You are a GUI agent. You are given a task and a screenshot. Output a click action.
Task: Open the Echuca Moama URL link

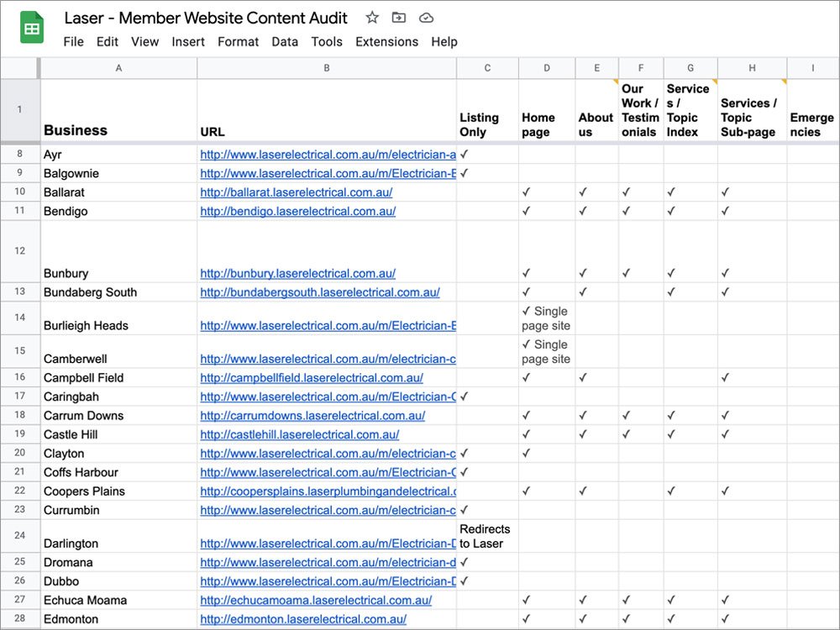coord(316,600)
